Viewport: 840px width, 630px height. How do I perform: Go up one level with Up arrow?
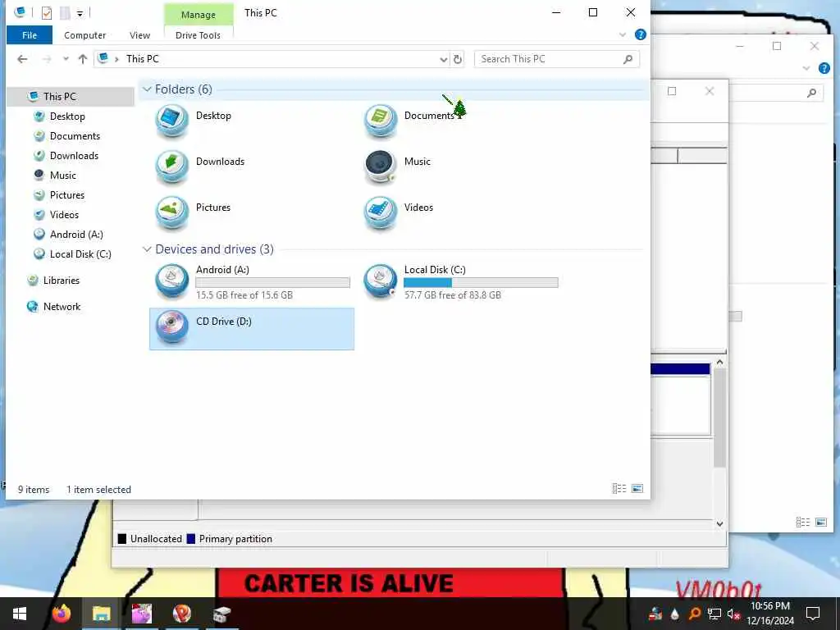[83, 59]
